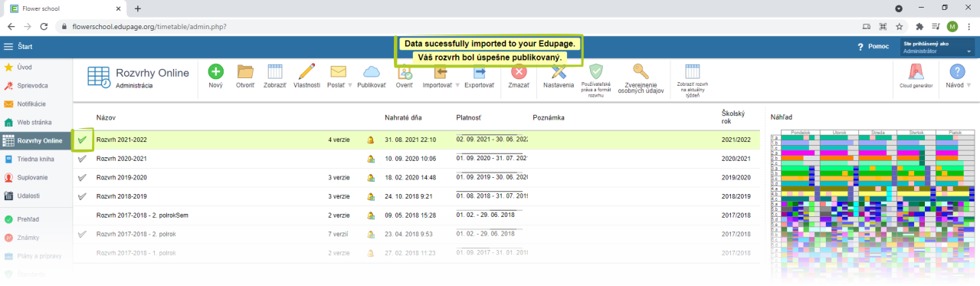Toggle checkmark for Rozvrh 2019-2020

tap(82, 177)
